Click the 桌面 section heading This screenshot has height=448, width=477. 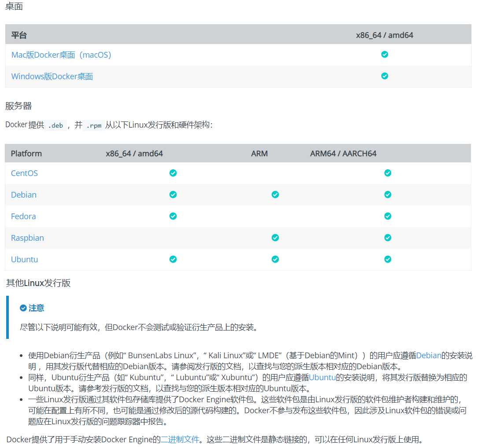14,6
